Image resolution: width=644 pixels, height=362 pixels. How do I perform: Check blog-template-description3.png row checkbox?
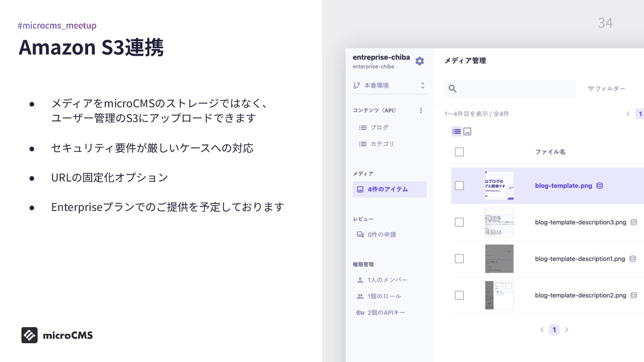pyautogui.click(x=459, y=222)
